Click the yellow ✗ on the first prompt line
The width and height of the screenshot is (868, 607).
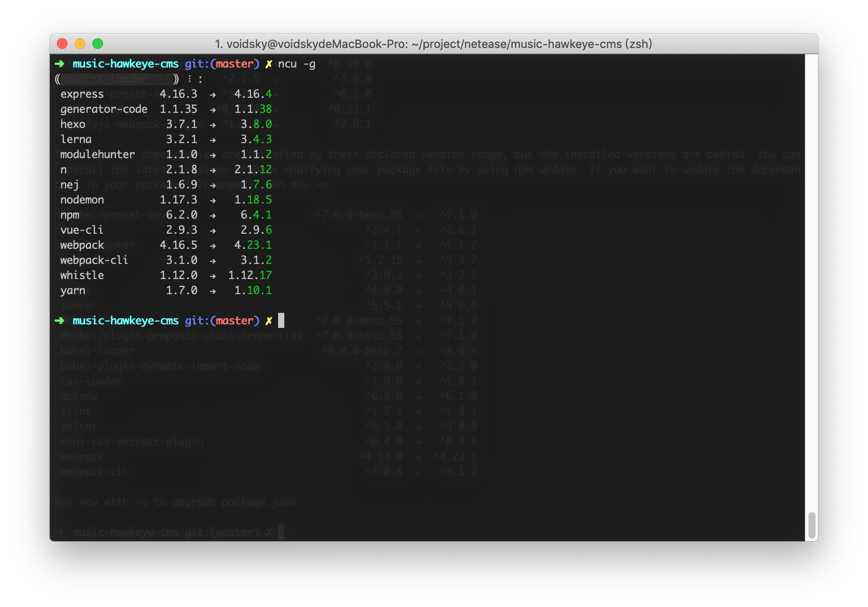(268, 64)
